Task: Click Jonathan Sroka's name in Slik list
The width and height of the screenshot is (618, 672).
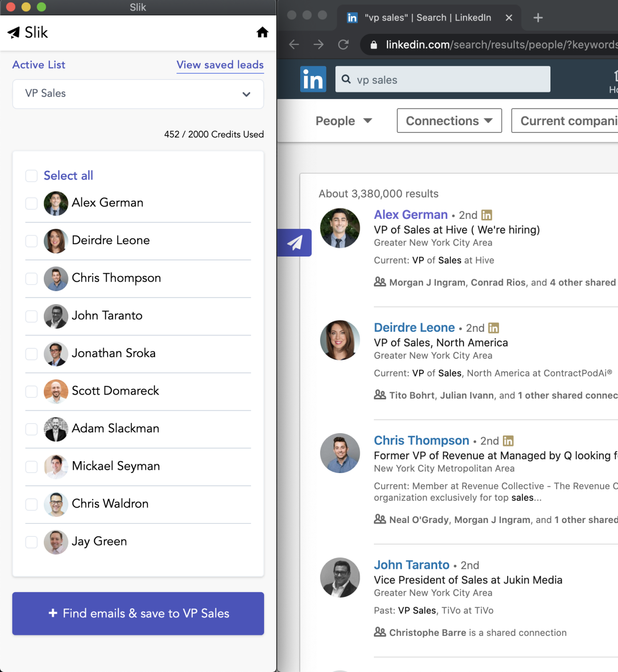Action: (114, 353)
